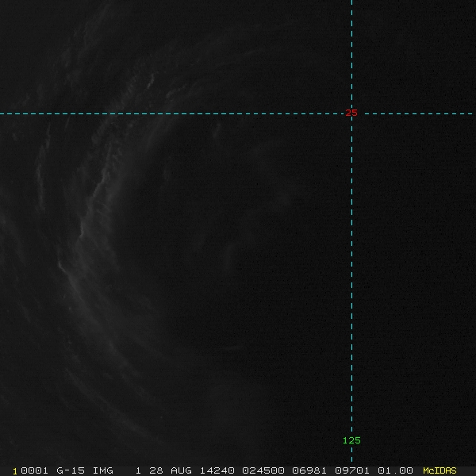
Task: Click the green longitude label 125
Action: tap(351, 440)
